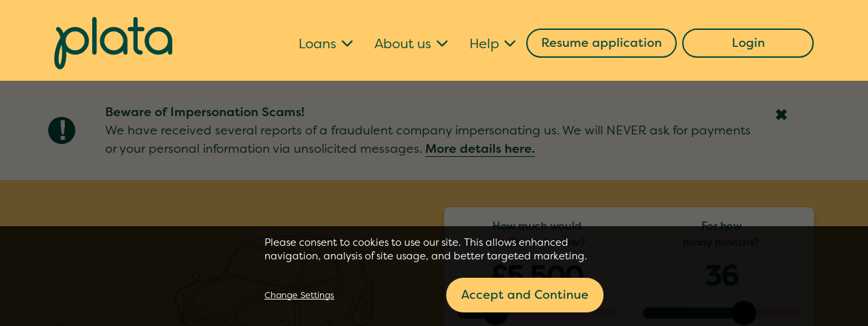This screenshot has height=326, width=868.
Task: Open cookie Change Settings link
Action: coord(299,295)
